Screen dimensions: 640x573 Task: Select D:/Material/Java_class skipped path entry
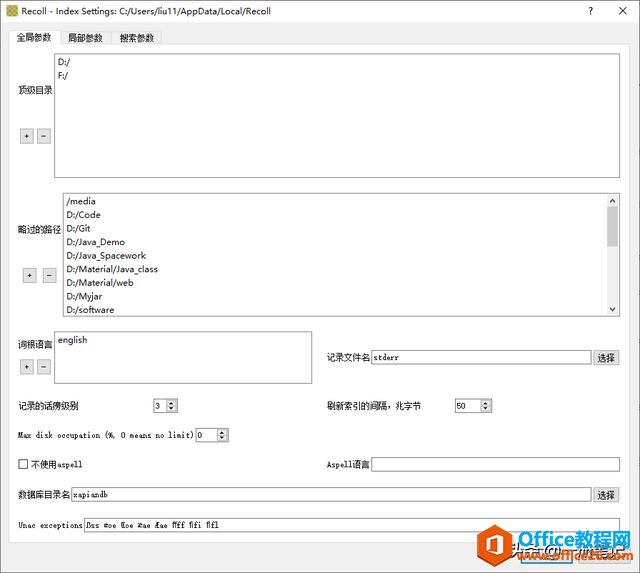tap(112, 269)
